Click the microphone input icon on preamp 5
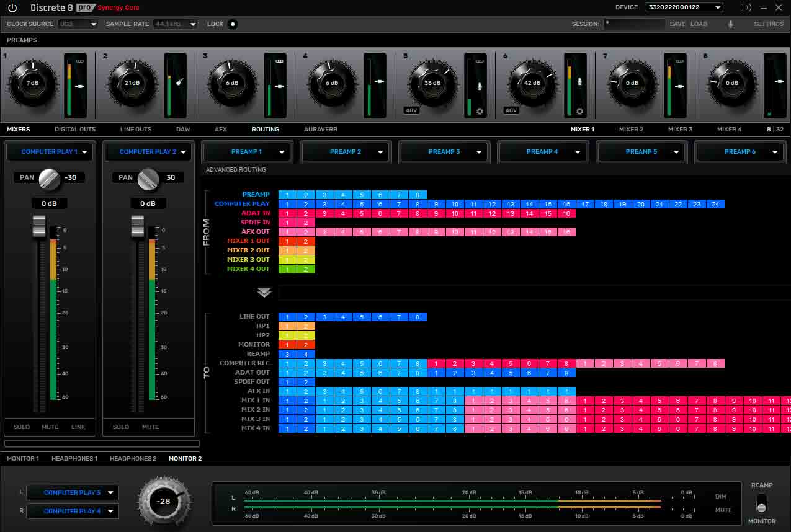The height and width of the screenshot is (532, 791). point(480,86)
